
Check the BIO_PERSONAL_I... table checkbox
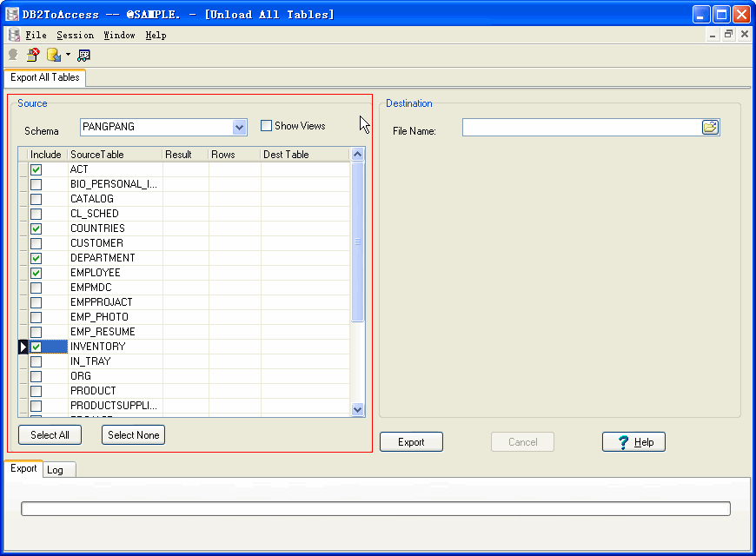point(36,185)
